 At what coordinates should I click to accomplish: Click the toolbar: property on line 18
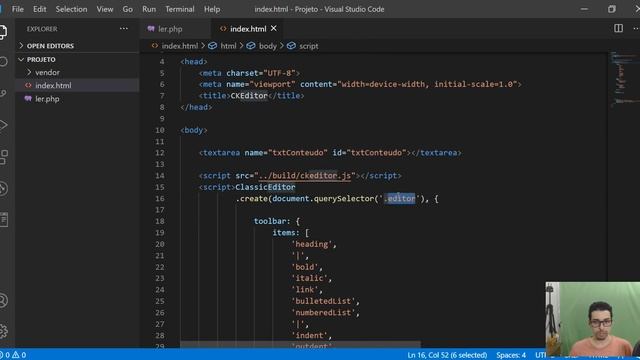(x=272, y=221)
